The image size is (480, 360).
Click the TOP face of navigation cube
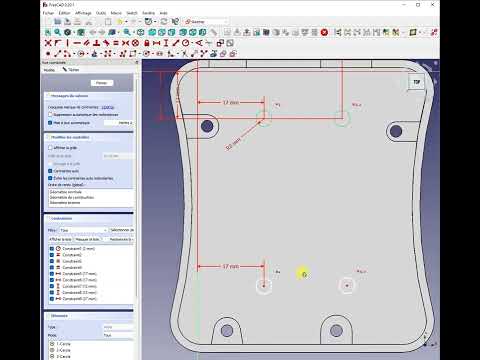point(417,82)
